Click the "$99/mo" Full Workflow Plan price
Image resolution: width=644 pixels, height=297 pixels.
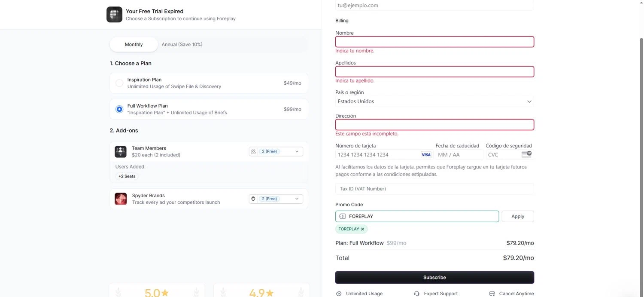(x=292, y=109)
